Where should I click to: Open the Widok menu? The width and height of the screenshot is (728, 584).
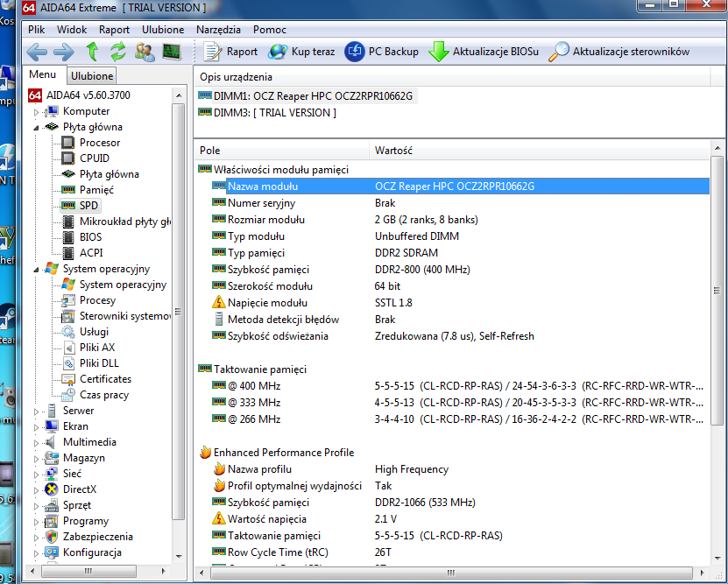72,30
